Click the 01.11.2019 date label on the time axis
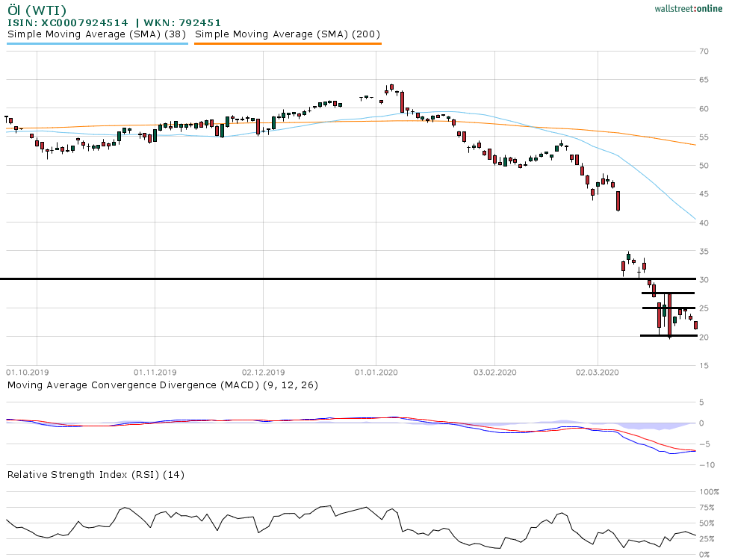The image size is (729, 560). click(155, 371)
